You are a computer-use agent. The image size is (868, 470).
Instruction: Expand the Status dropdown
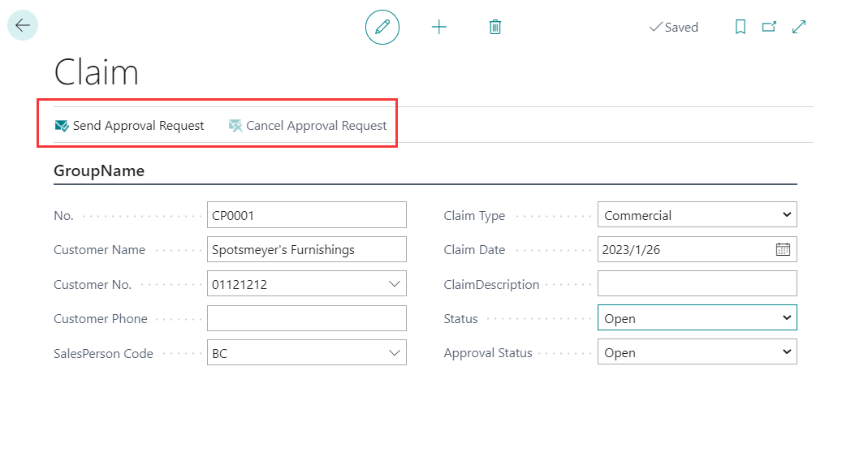(x=785, y=317)
